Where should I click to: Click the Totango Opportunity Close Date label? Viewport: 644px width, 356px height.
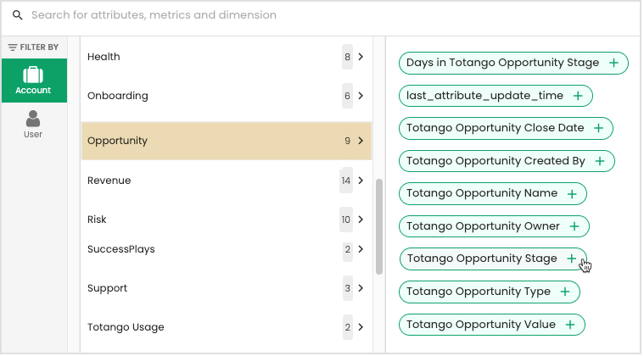pyautogui.click(x=495, y=128)
